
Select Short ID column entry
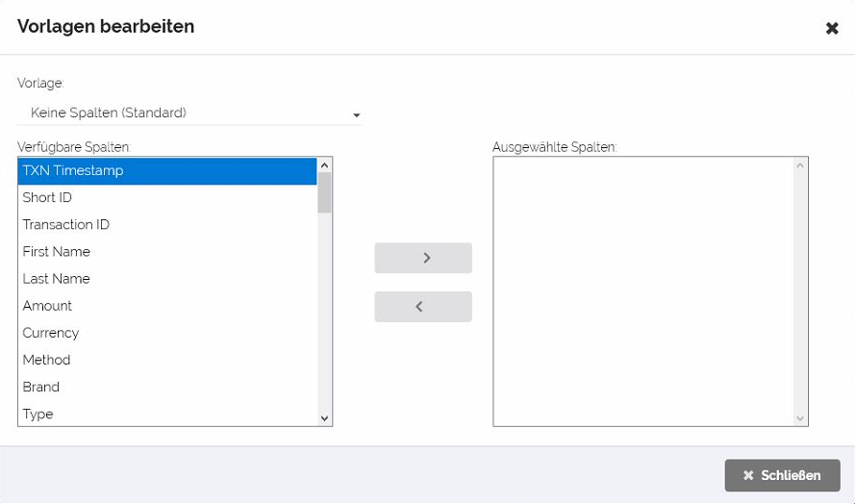[167, 198]
